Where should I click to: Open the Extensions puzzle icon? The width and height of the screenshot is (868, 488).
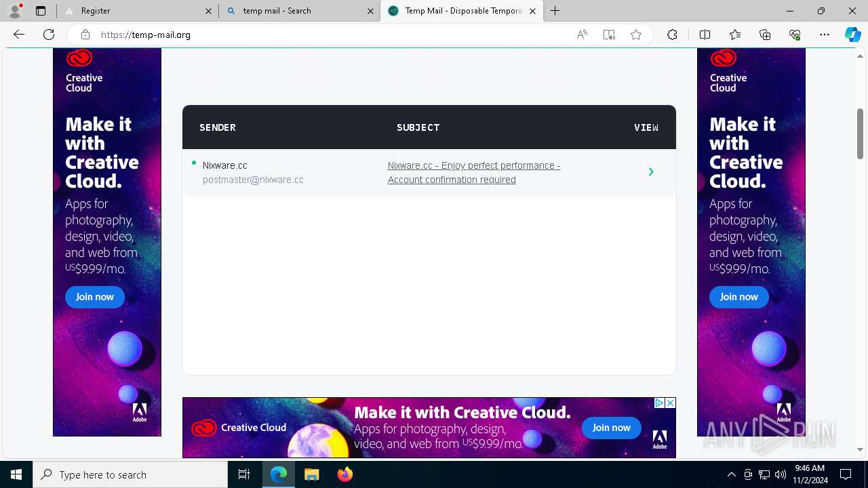pos(672,35)
